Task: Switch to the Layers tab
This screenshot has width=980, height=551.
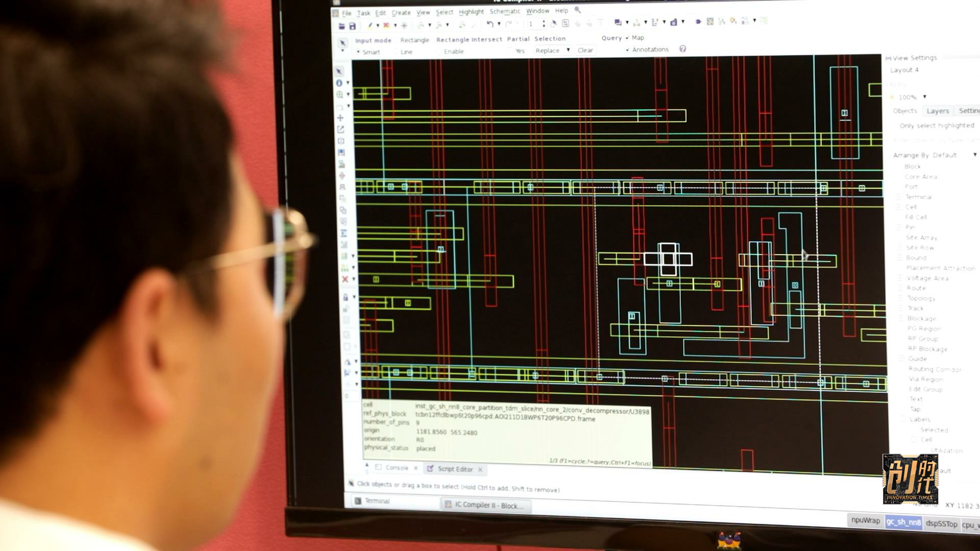Action: (x=937, y=111)
